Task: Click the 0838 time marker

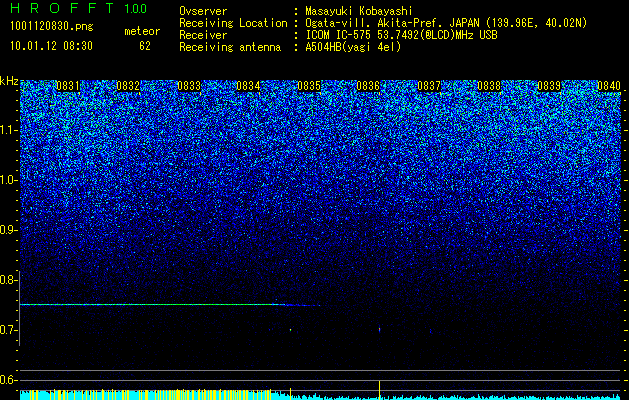Action: 489,86
